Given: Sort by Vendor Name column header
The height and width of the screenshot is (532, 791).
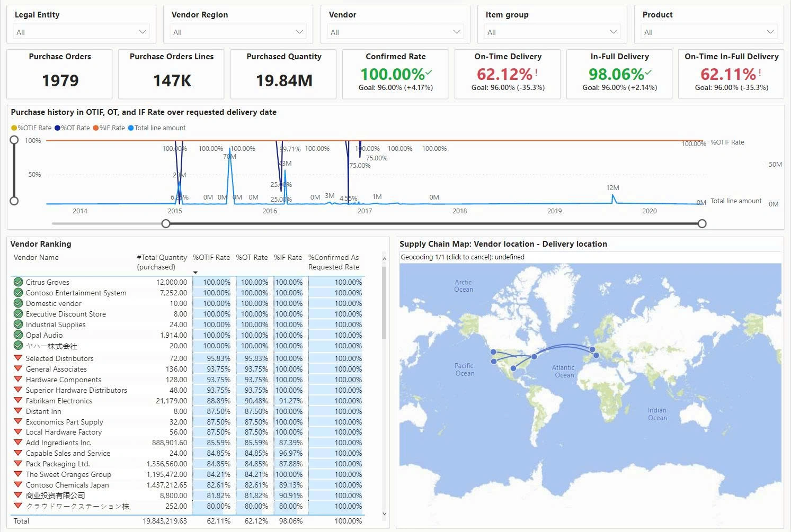Looking at the screenshot, I should coord(36,258).
